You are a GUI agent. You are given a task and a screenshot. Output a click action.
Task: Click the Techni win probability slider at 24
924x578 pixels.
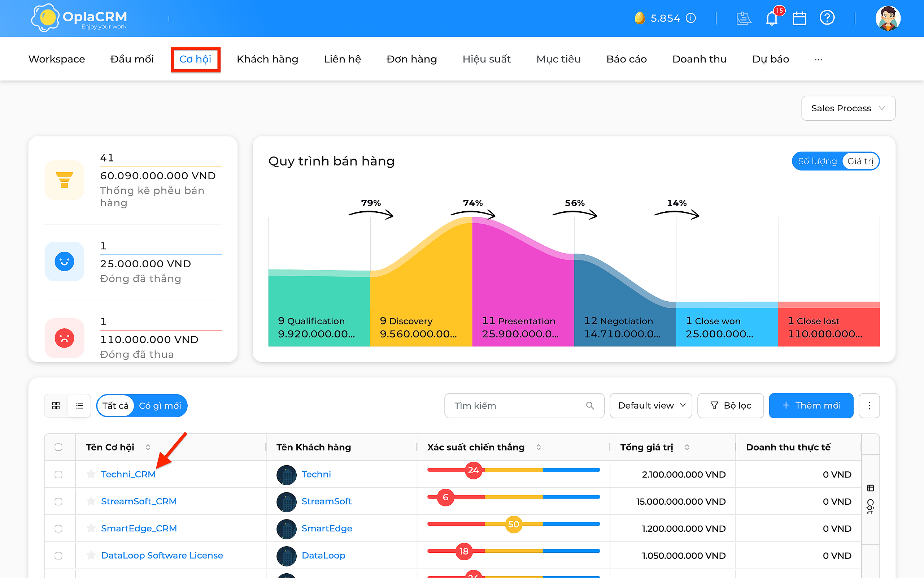pos(474,470)
